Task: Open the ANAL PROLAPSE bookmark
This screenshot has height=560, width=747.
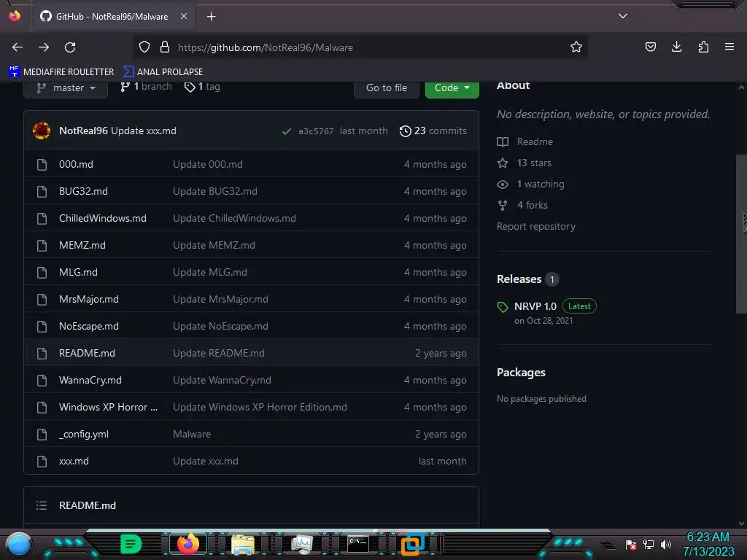Action: 163,72
